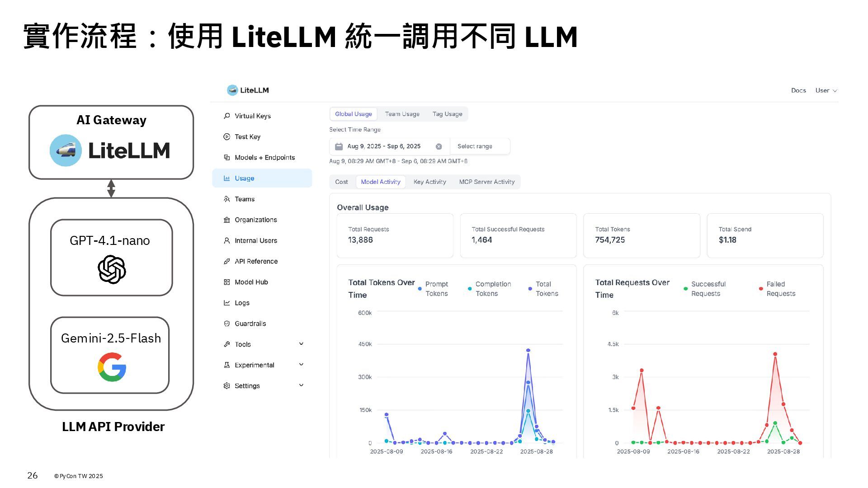Click the OpenAI logo under GPT-4.1-nano
868x488 pixels.
coord(112,270)
